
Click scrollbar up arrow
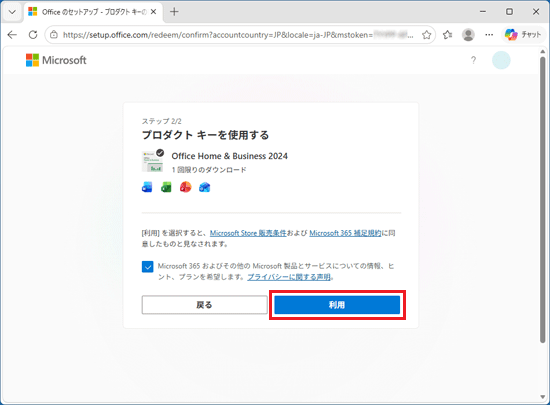pos(543,52)
